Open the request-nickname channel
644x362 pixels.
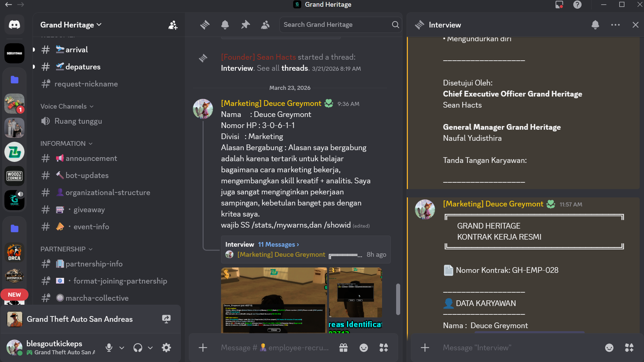[109, 84]
